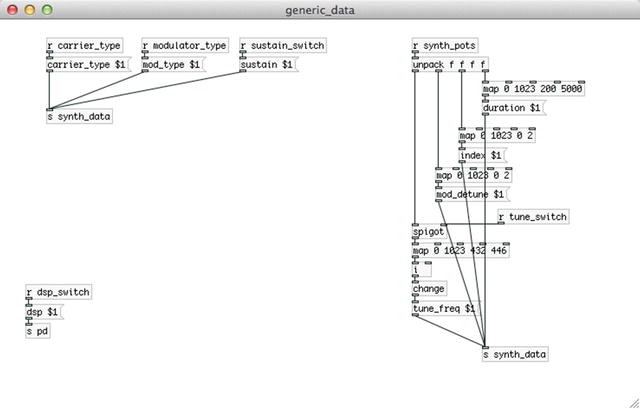Click the 'generic_data' window title
Image resolution: width=640 pixels, height=409 pixels.
[320, 10]
